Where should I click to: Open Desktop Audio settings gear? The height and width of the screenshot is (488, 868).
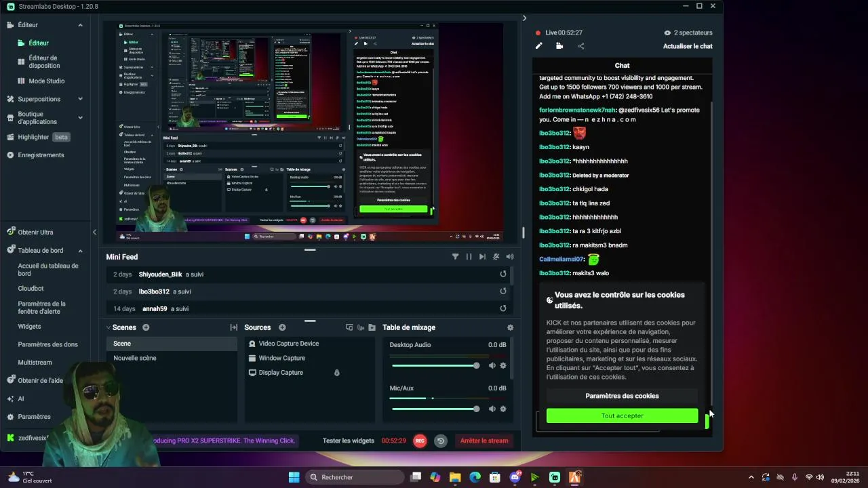coord(503,365)
